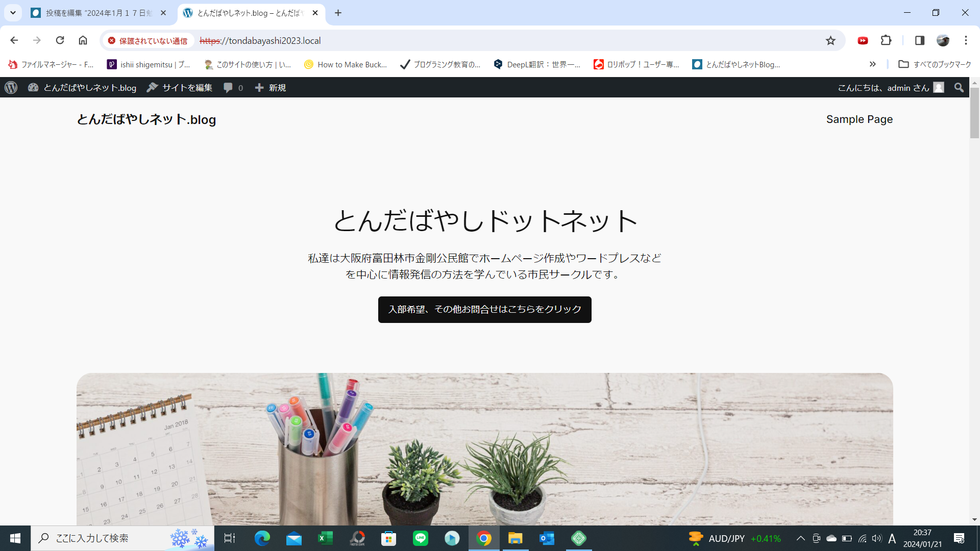Click the browser address bar URL

point(260,41)
